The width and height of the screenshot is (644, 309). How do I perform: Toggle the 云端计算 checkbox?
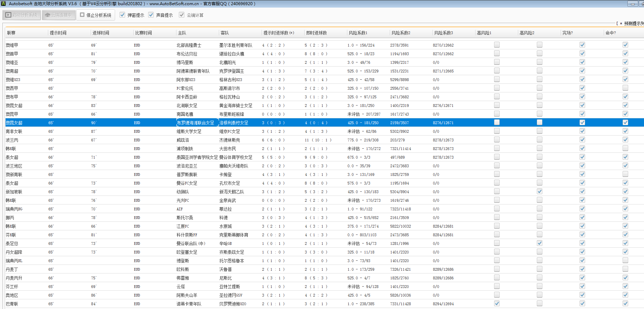point(182,15)
